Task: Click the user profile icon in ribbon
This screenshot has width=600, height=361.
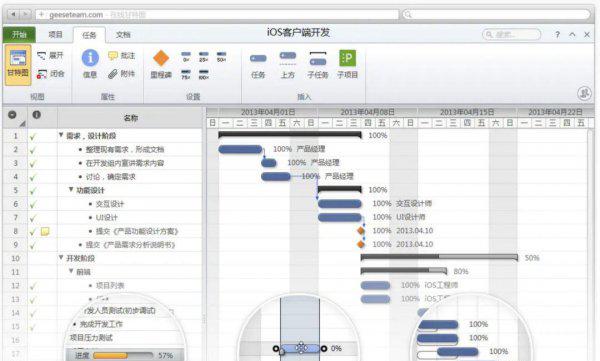Action: coord(584,93)
